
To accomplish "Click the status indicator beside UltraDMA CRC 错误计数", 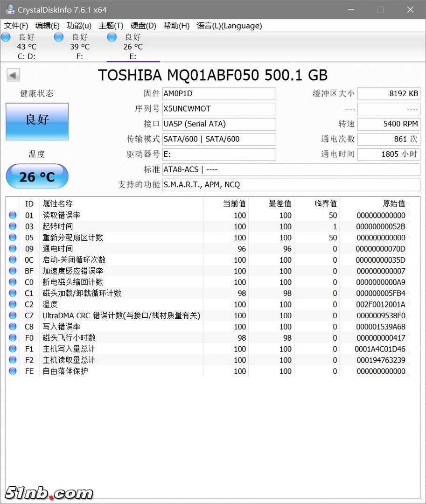I will 13,315.
